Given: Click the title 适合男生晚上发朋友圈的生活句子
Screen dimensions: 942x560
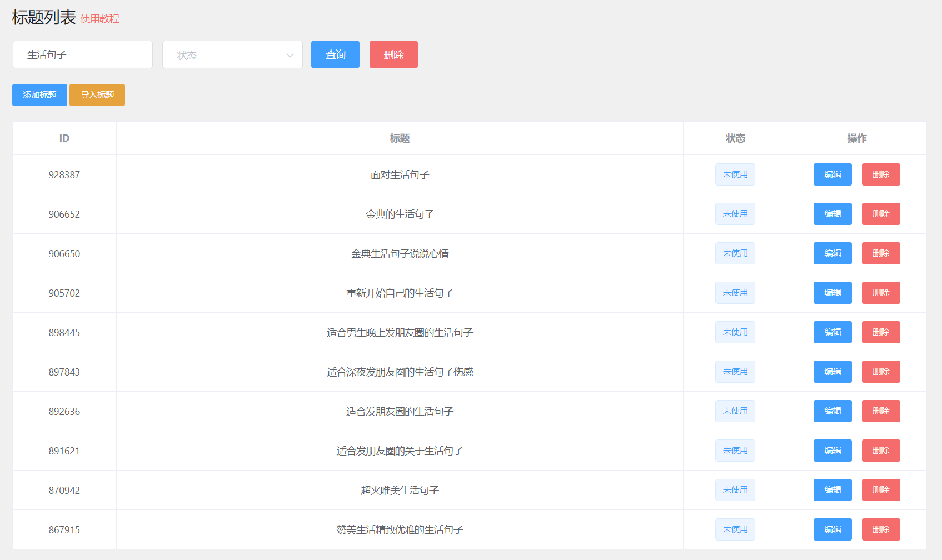Looking at the screenshot, I should coord(400,333).
